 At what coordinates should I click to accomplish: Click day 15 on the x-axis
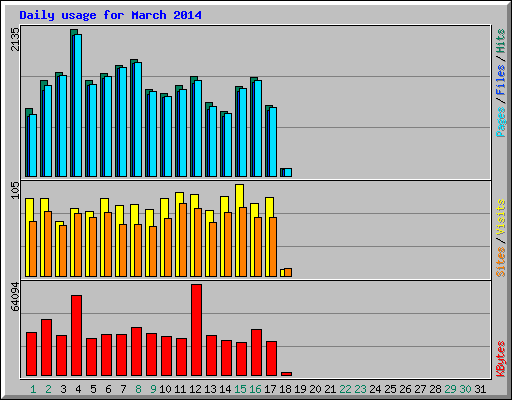click(x=240, y=389)
